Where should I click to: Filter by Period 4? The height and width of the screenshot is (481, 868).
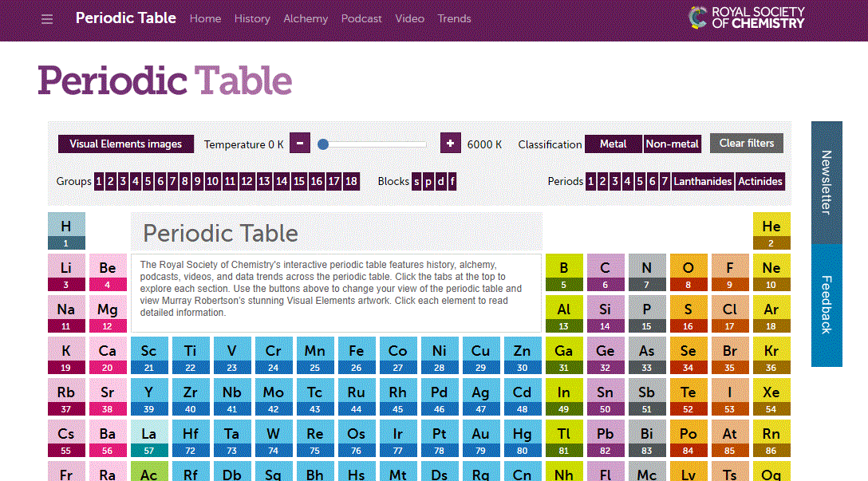click(x=627, y=182)
